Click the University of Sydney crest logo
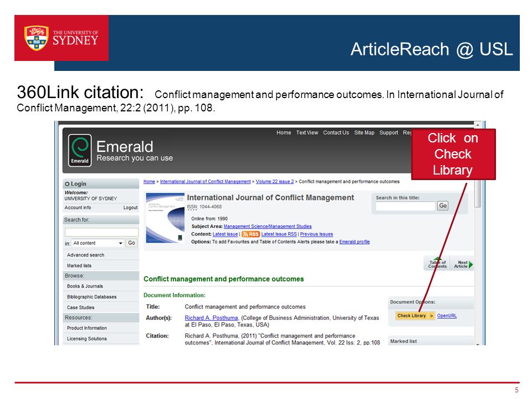 37,38
